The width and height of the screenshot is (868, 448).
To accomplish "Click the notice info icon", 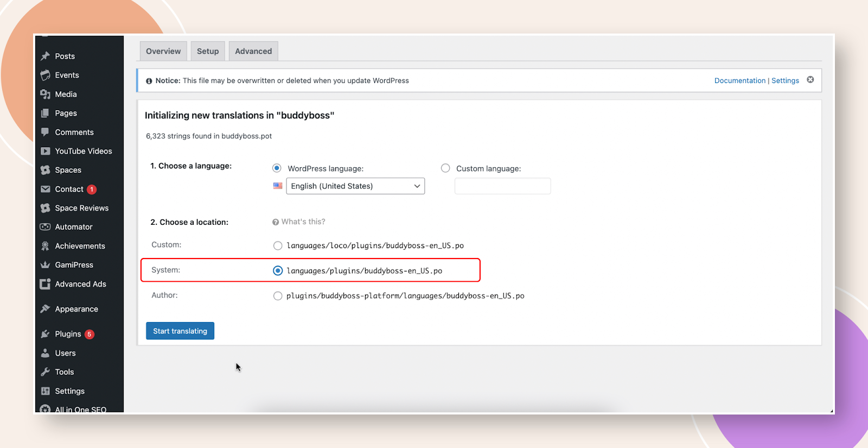I will pyautogui.click(x=149, y=81).
